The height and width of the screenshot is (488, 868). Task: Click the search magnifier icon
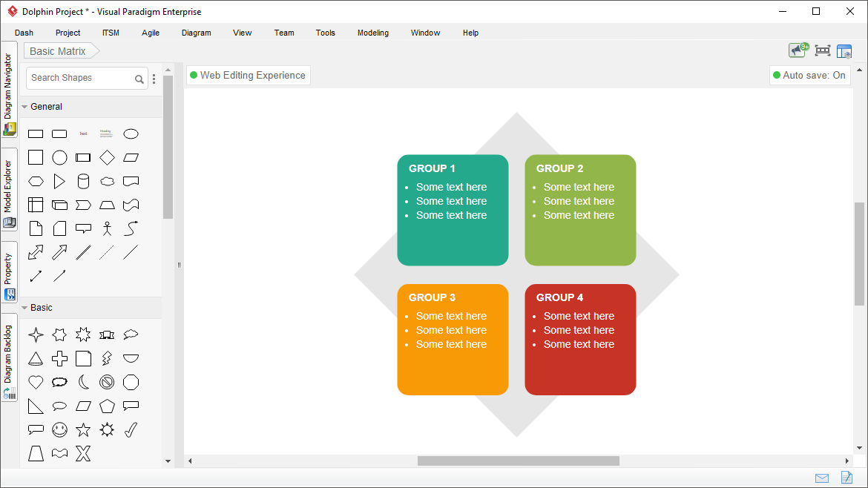pos(139,79)
